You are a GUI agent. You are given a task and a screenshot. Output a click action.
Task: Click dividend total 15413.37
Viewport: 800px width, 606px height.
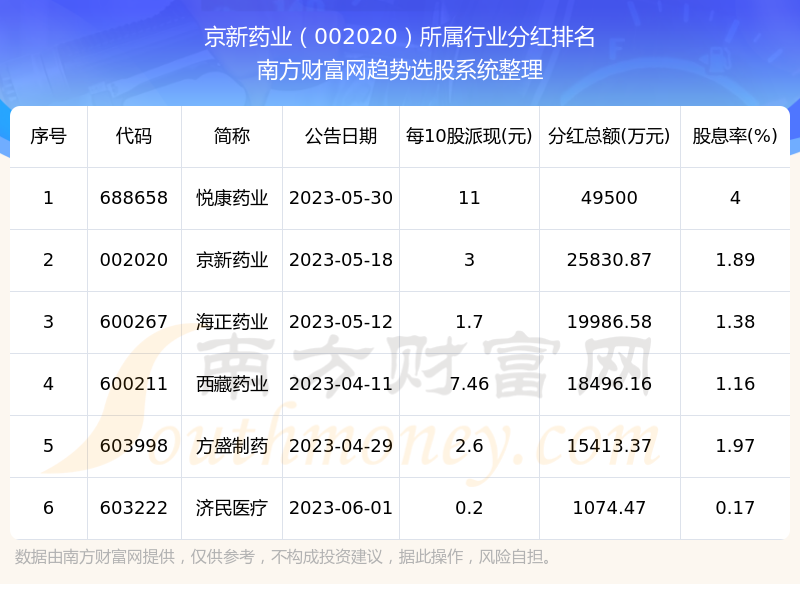[x=609, y=446]
